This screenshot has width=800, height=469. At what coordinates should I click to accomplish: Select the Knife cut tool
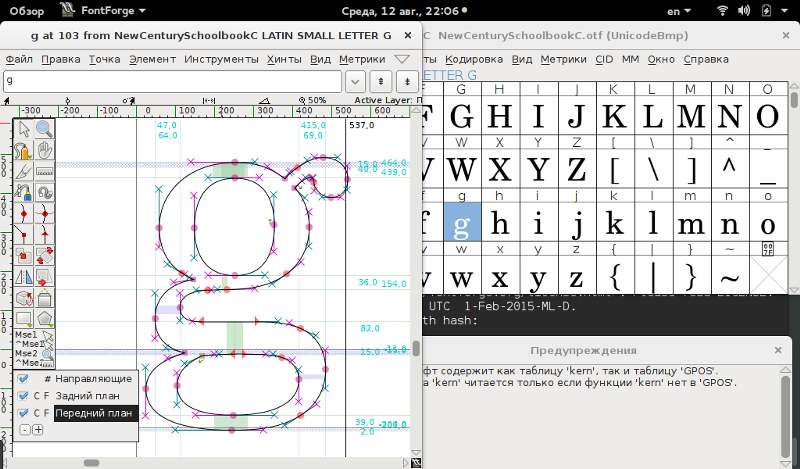coord(23,171)
